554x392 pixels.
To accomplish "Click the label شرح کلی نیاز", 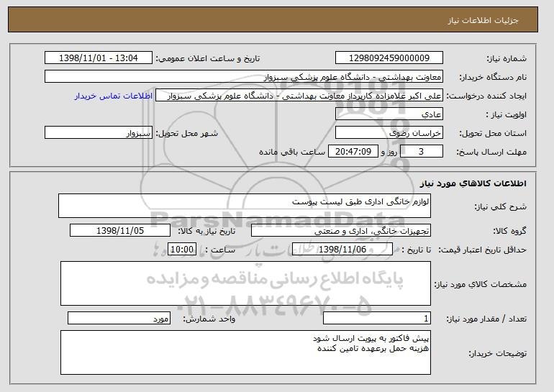I will (x=500, y=206).
